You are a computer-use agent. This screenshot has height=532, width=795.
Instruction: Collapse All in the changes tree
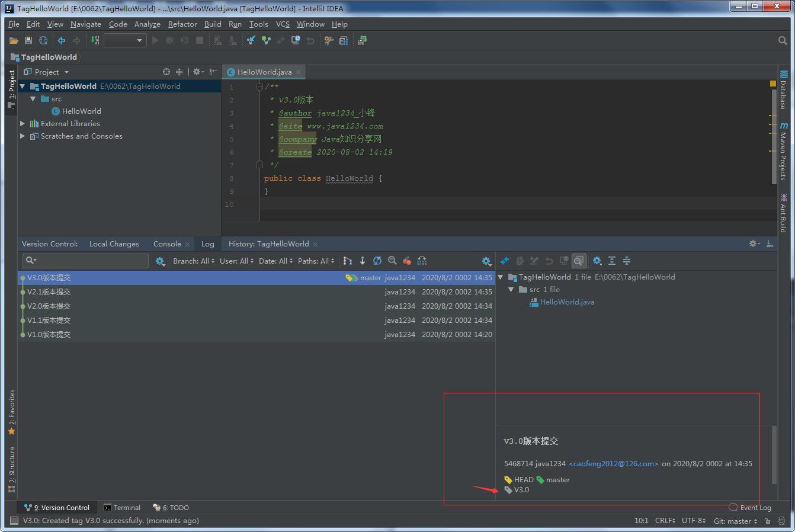click(627, 261)
